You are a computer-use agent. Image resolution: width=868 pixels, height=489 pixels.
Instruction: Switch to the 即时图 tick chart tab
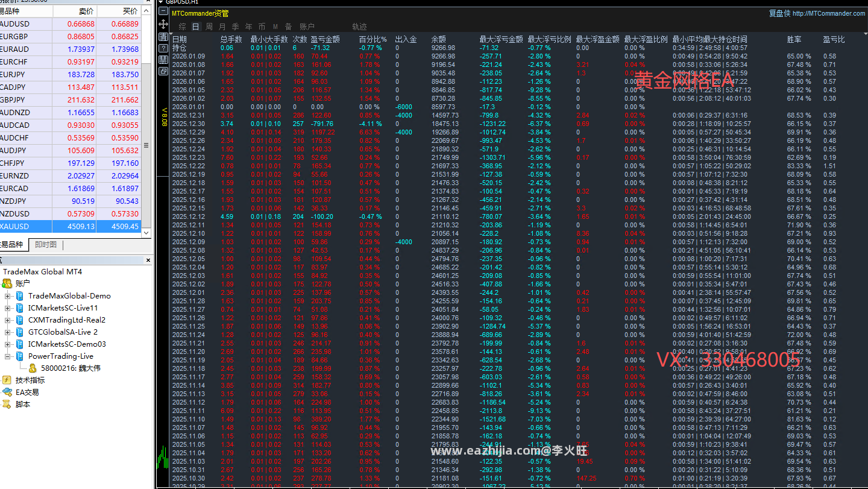46,244
